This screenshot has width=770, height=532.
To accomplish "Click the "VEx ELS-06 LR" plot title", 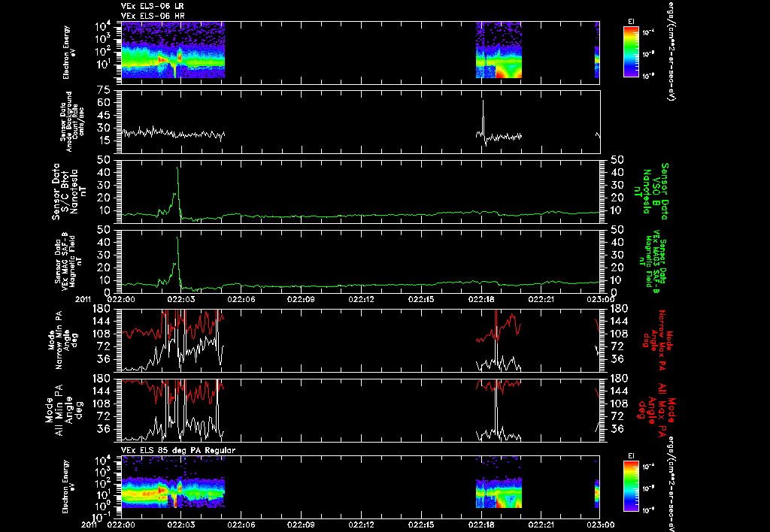I will (153, 6).
